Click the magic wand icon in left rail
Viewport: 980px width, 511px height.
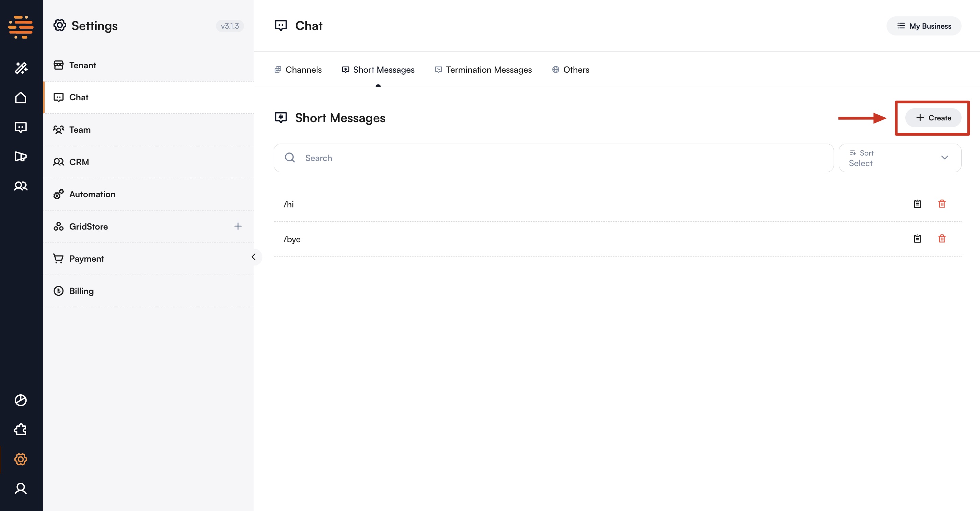(x=21, y=68)
